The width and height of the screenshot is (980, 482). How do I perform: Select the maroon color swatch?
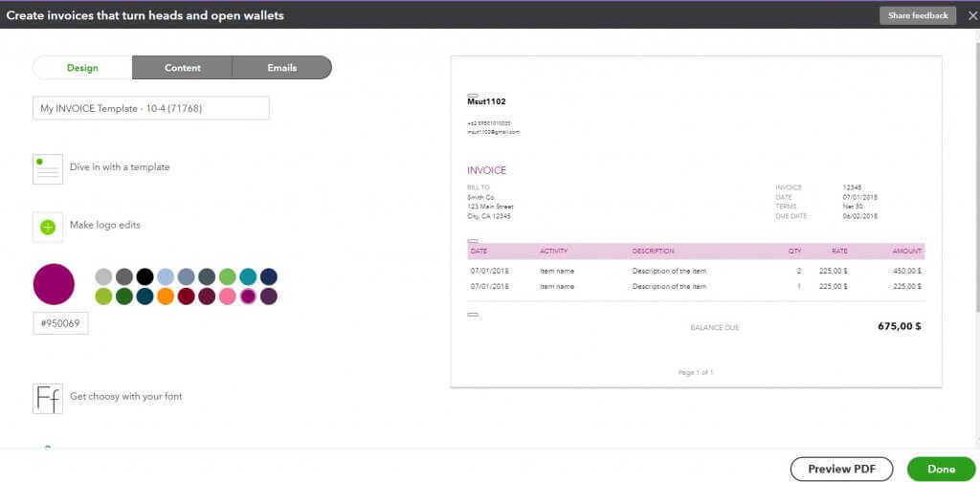(207, 296)
